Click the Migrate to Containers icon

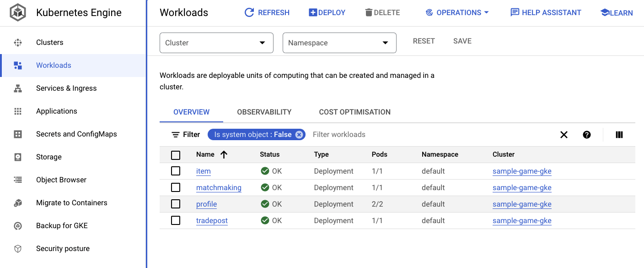[18, 203]
